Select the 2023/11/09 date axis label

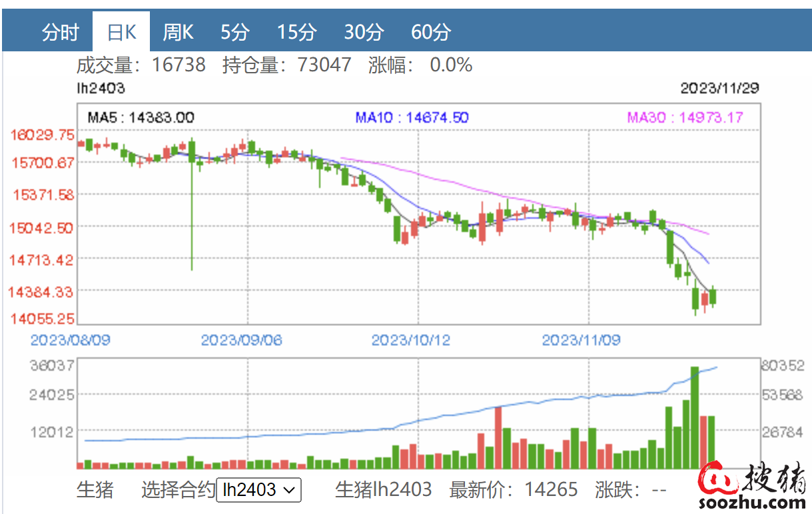581,340
